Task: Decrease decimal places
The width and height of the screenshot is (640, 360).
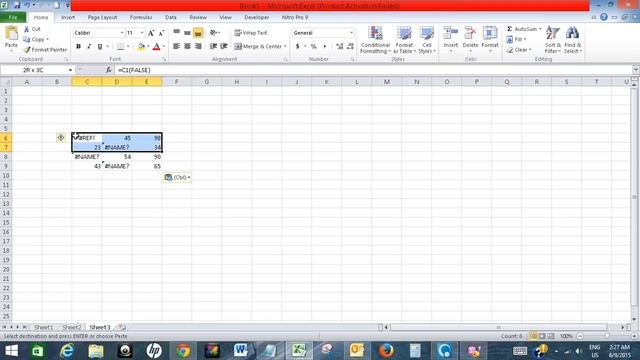Action: 350,47
